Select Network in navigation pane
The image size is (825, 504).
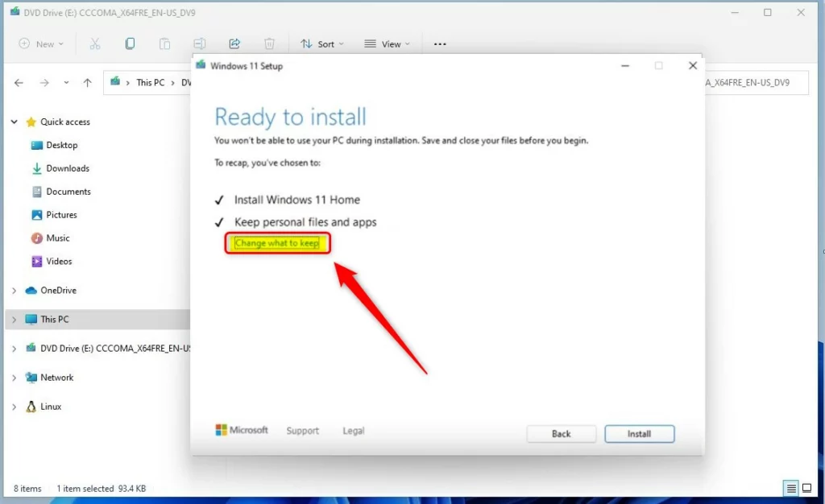click(57, 378)
